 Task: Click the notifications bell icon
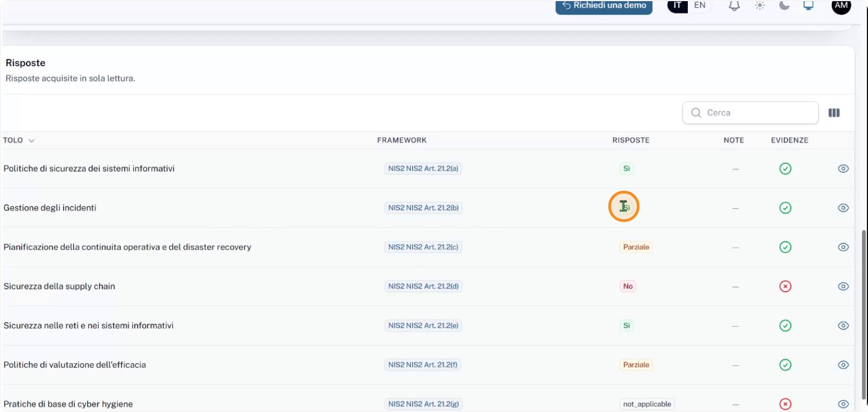tap(734, 6)
